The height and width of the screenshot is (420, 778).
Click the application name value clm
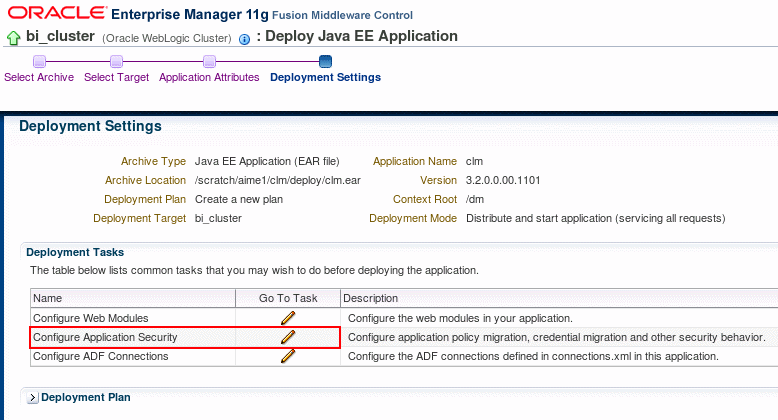[x=474, y=161]
